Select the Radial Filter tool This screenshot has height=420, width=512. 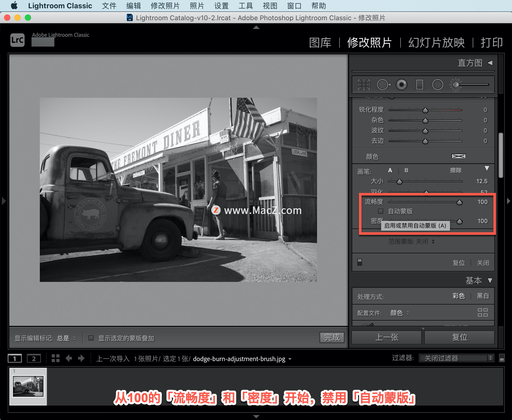pyautogui.click(x=438, y=85)
